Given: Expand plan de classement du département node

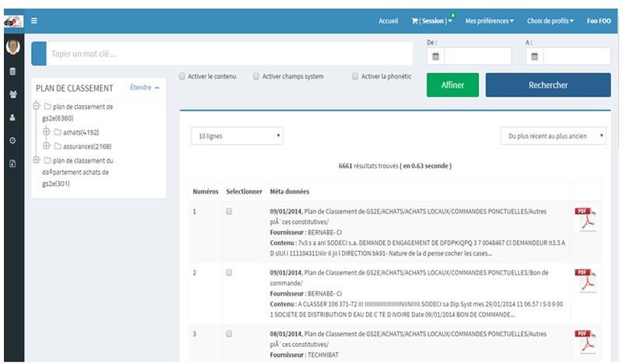Looking at the screenshot, I should (x=37, y=160).
